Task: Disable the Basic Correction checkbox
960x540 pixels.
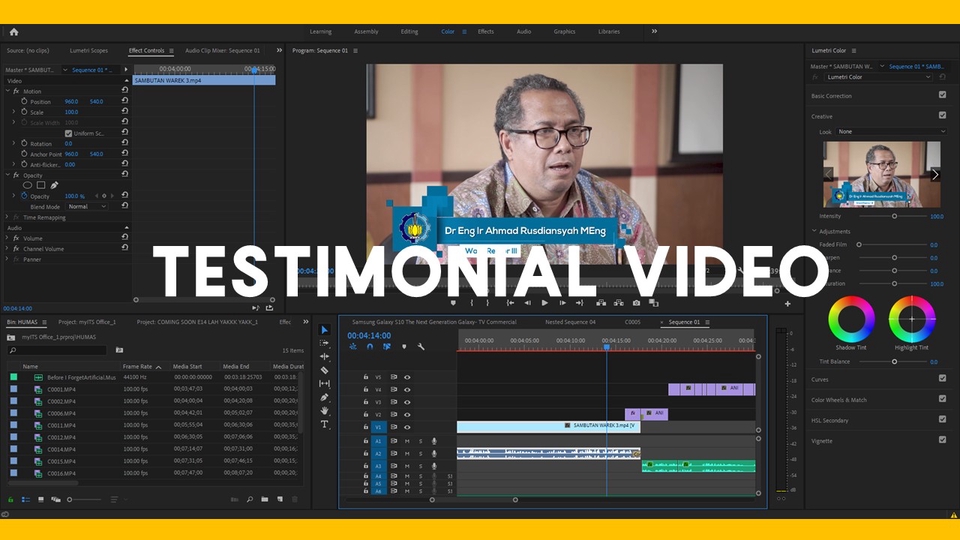Action: (x=942, y=95)
